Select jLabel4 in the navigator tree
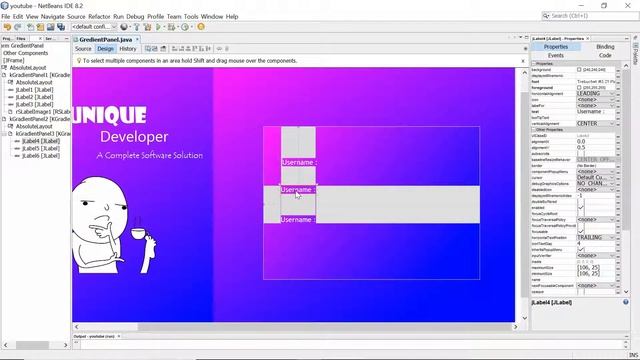 click(40, 141)
